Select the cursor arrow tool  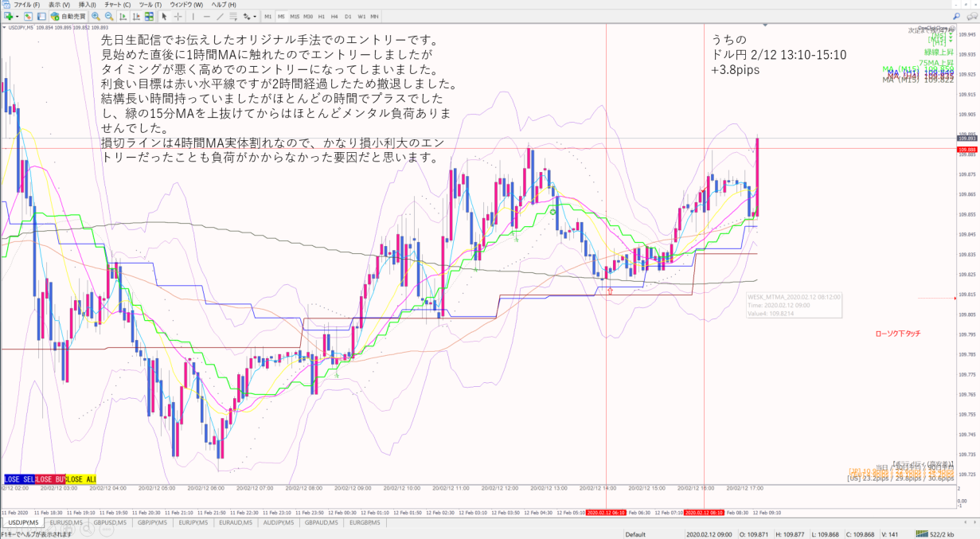(x=164, y=16)
